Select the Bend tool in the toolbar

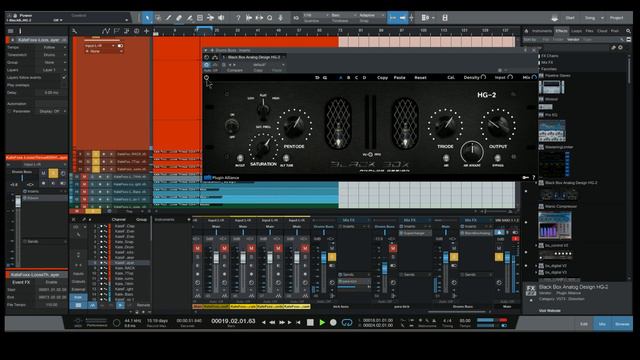click(x=210, y=18)
